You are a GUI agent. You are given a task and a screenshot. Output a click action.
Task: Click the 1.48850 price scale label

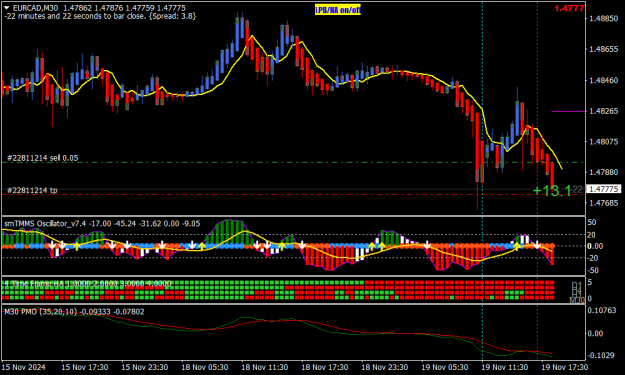pyautogui.click(x=604, y=18)
